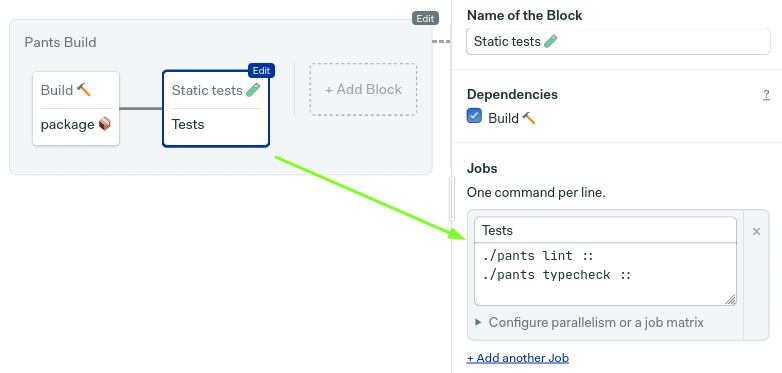Click the hammer icon next to Build dependency
Image resolution: width=782 pixels, height=373 pixels.
pyautogui.click(x=529, y=118)
